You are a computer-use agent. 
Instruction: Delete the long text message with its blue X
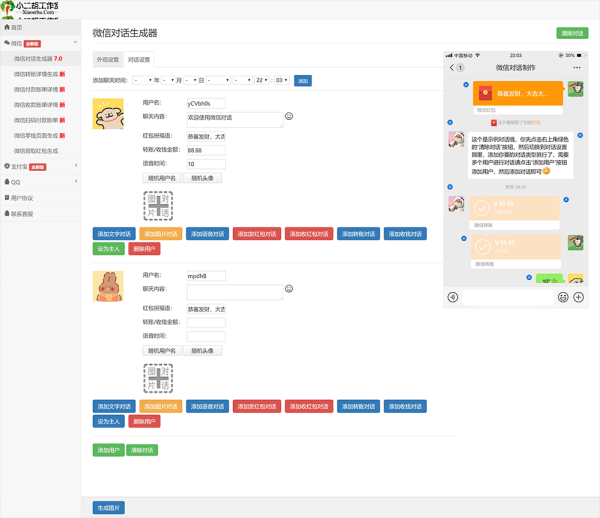click(580, 135)
